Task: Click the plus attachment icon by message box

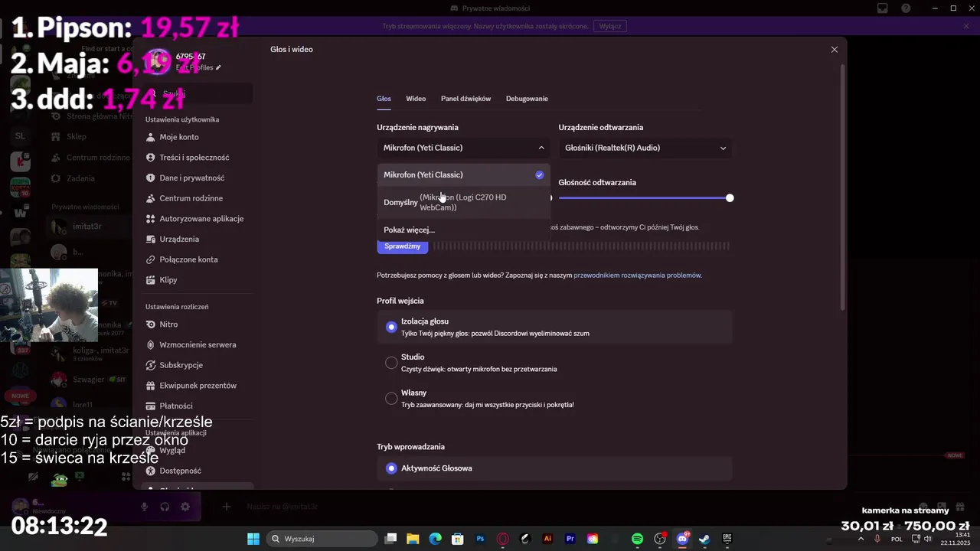Action: 227,507
